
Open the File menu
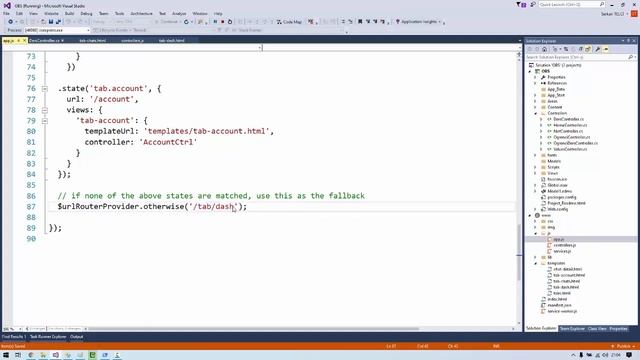pyautogui.click(x=7, y=13)
